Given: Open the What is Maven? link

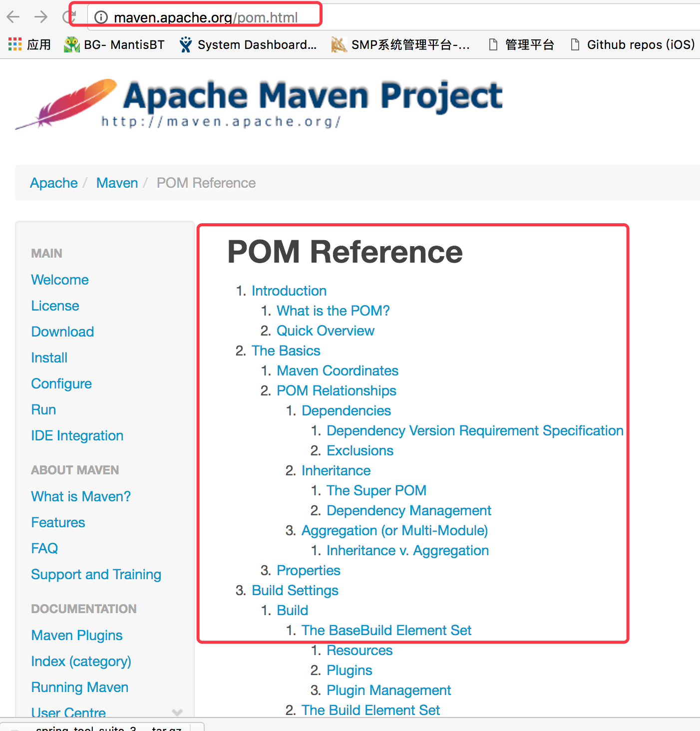Looking at the screenshot, I should point(81,496).
